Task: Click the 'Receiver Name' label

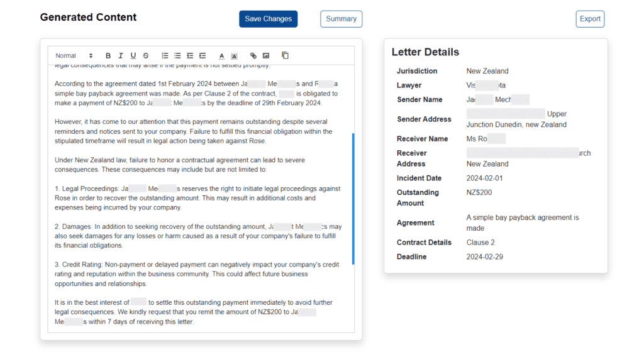Action: click(422, 139)
